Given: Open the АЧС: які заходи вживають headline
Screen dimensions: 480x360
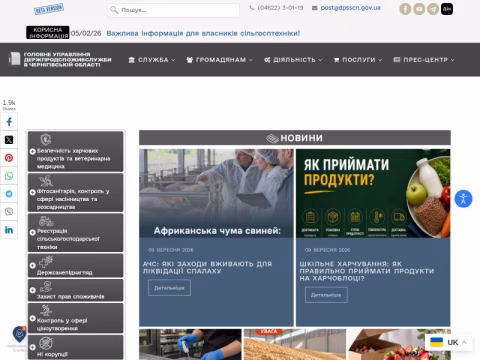Looking at the screenshot, I should [x=207, y=267].
